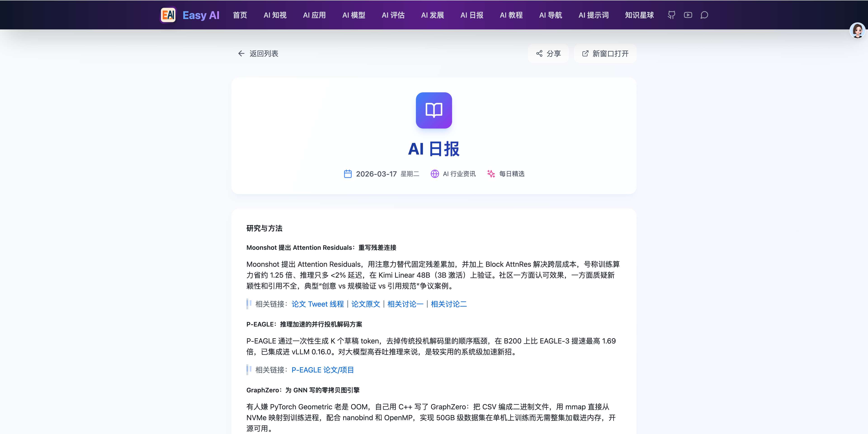Open the YouTube channel icon

tap(688, 15)
